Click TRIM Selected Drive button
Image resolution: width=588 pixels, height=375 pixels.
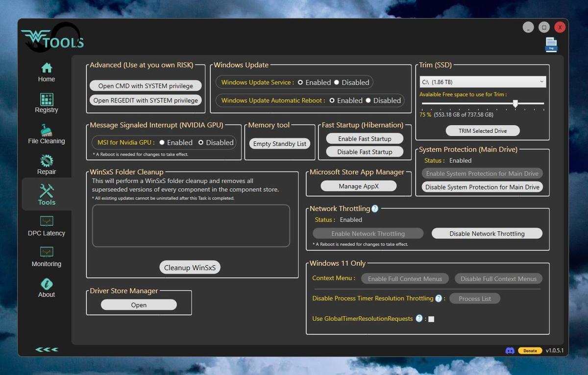point(483,131)
